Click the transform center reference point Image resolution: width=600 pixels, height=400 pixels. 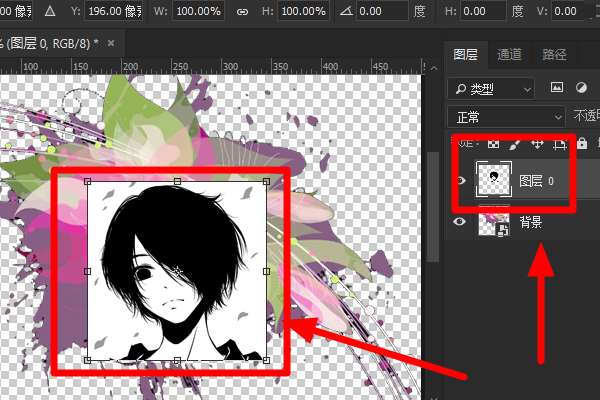(x=178, y=271)
